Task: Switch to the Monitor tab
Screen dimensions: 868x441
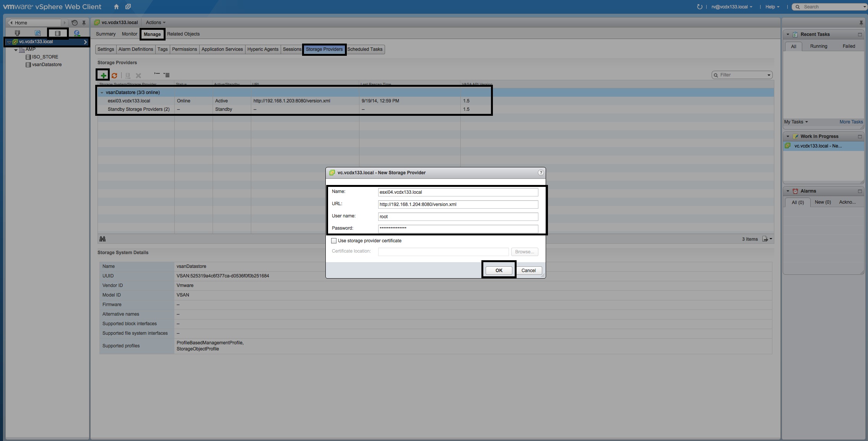Action: (129, 34)
